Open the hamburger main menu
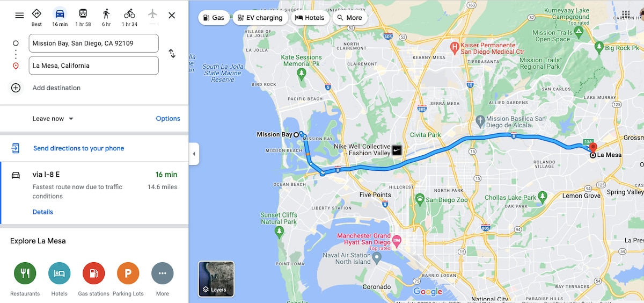 (19, 15)
